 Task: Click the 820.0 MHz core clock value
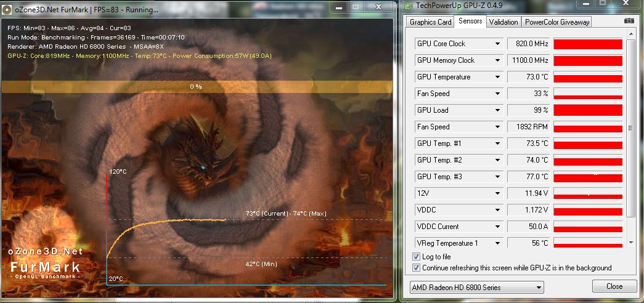point(529,44)
